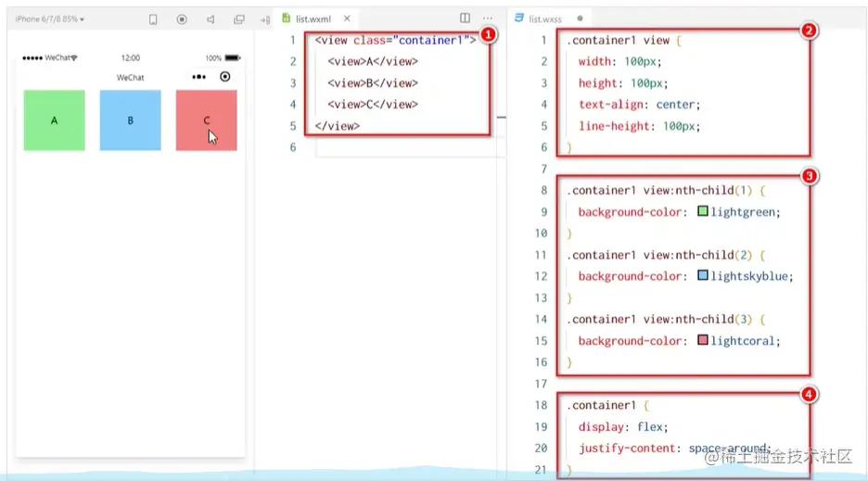Click the justify-content: space-around line
The height and width of the screenshot is (481, 868).
click(675, 449)
